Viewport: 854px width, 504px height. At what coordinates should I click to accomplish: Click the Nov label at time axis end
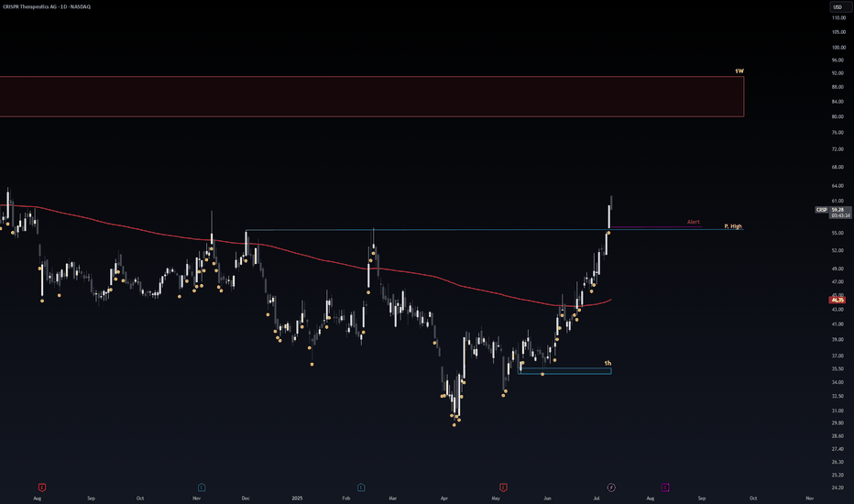810,498
